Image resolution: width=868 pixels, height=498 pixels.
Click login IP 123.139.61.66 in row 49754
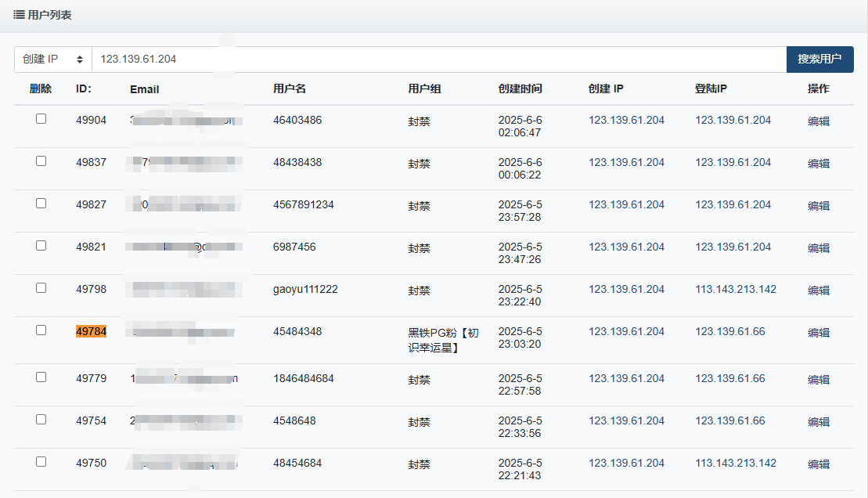tap(730, 420)
